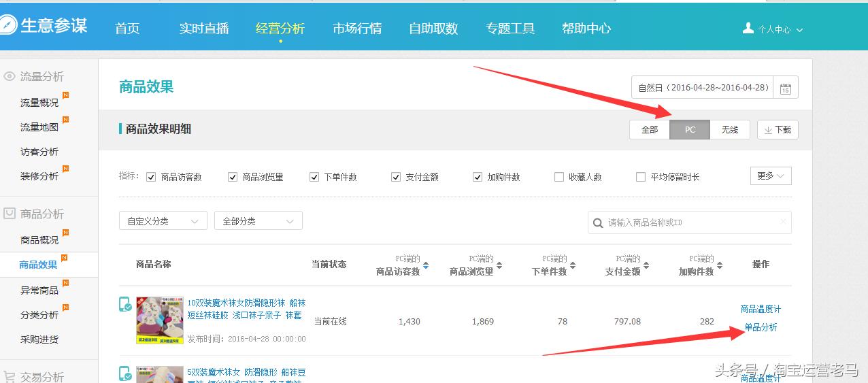Click the 当前在线 status text
Screen dimensions: 868x383
point(331,321)
